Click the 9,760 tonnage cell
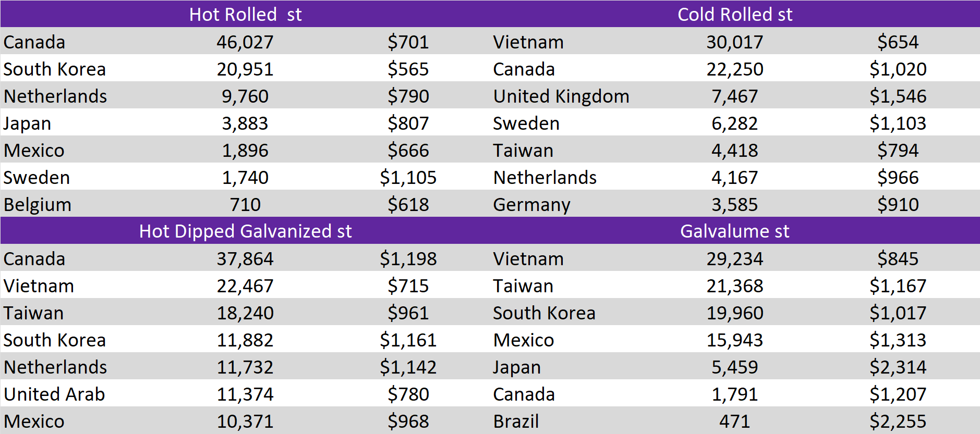Screen dimensions: 980x434 (245, 96)
